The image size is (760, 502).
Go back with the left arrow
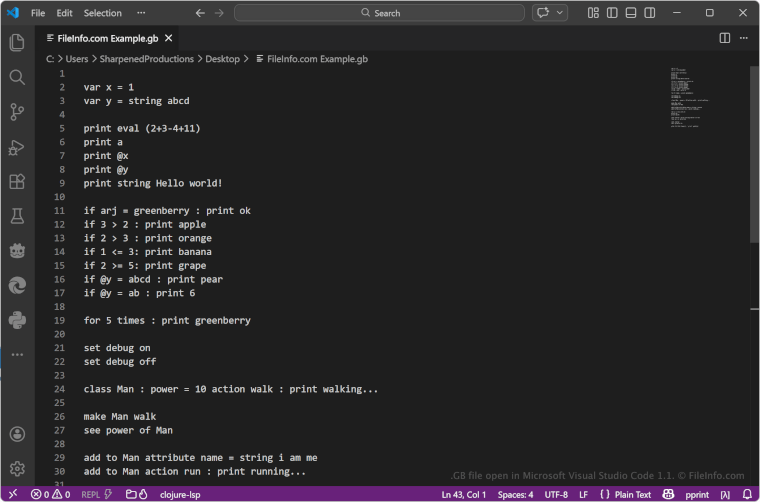[200, 13]
